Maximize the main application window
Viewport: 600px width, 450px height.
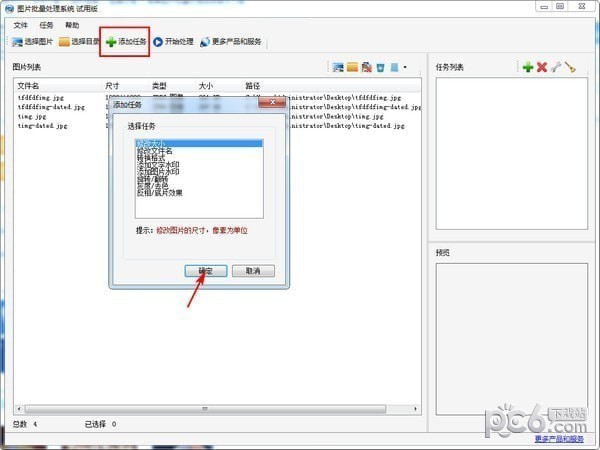pyautogui.click(x=560, y=7)
